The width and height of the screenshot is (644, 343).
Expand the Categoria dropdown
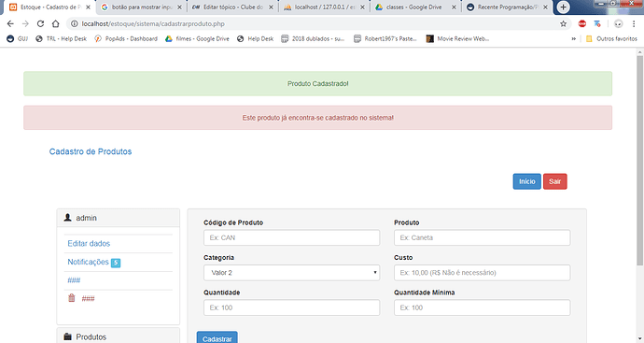(291, 273)
